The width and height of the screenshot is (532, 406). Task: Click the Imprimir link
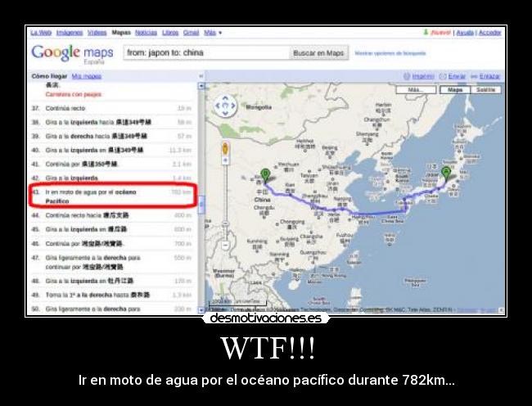(x=423, y=76)
